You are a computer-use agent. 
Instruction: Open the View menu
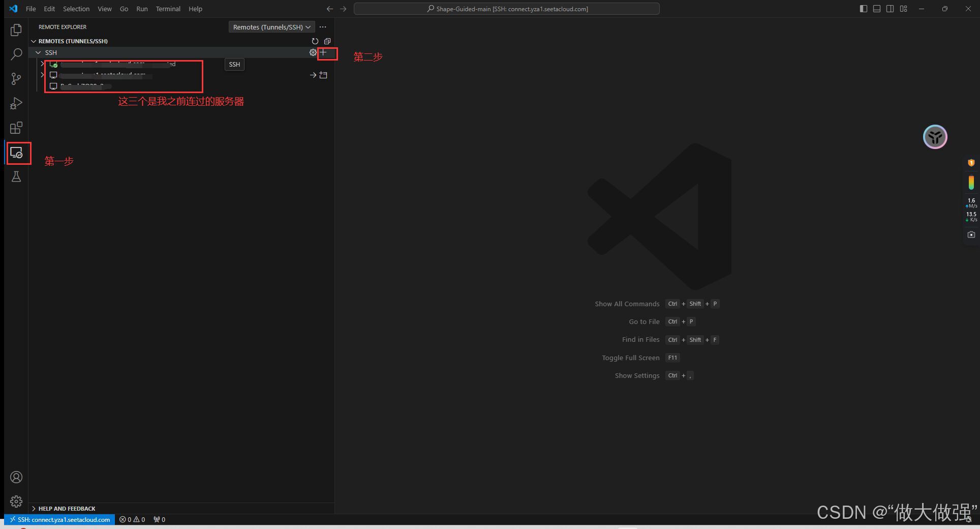(105, 9)
